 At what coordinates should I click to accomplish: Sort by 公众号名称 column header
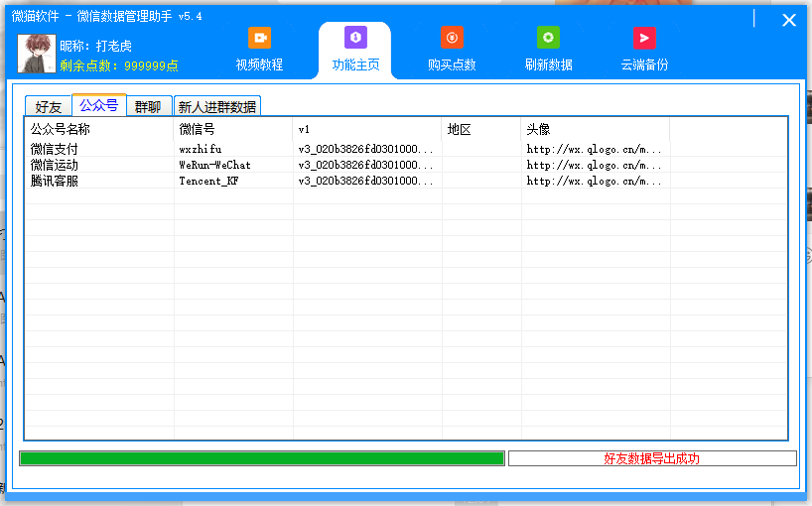(99, 129)
